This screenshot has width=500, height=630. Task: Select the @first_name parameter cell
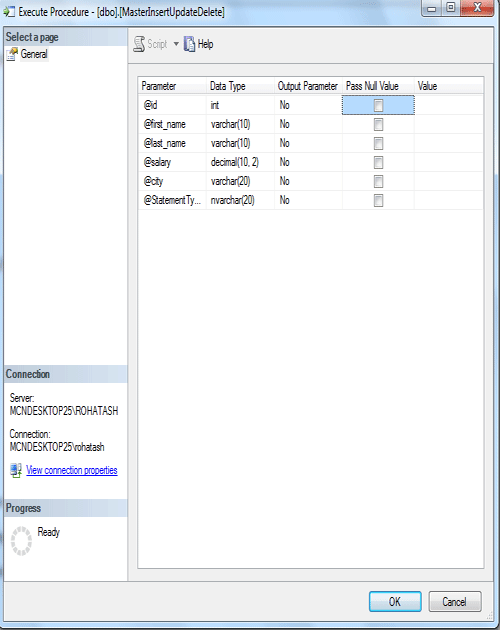(x=172, y=124)
